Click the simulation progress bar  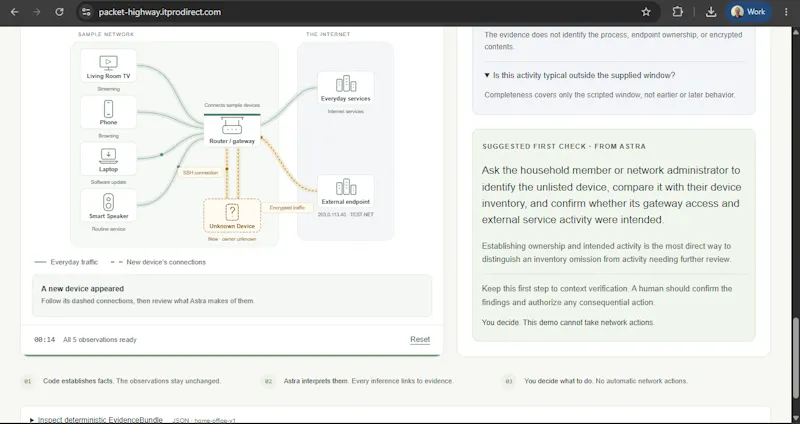coord(232,355)
